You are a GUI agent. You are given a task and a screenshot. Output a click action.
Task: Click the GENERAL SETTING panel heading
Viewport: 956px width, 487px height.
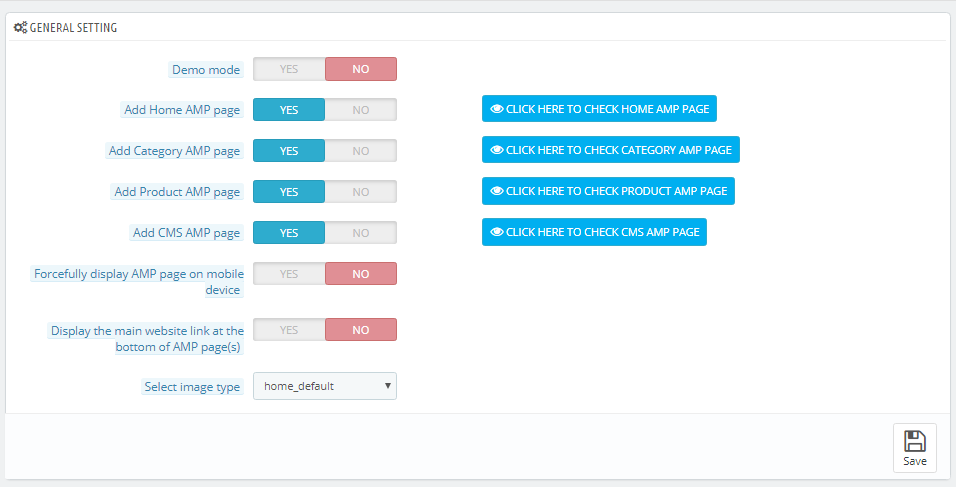[x=73, y=27]
